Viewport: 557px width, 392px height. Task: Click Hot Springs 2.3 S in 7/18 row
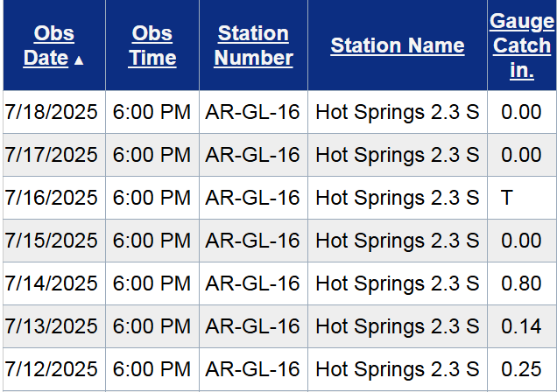click(x=398, y=112)
